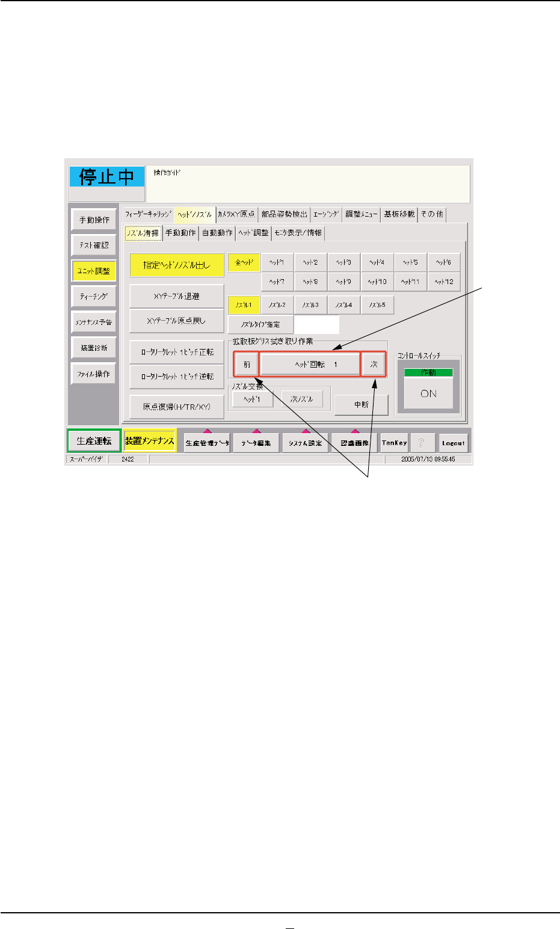Open 手動操作 in the left sidebar
Image resolution: width=560 pixels, height=929 pixels.
coord(94,220)
